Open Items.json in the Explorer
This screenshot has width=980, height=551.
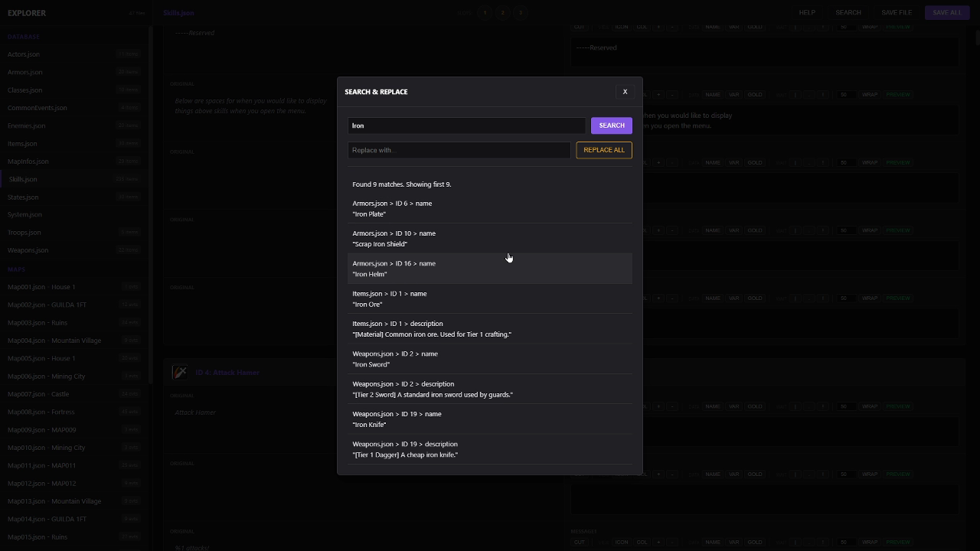(x=73, y=144)
